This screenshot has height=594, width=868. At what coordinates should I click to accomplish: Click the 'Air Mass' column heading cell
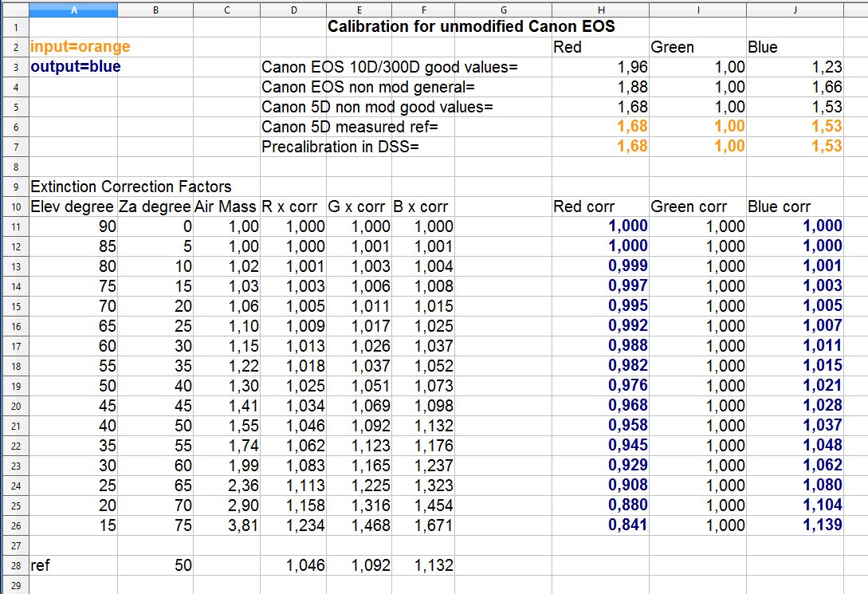(226, 207)
